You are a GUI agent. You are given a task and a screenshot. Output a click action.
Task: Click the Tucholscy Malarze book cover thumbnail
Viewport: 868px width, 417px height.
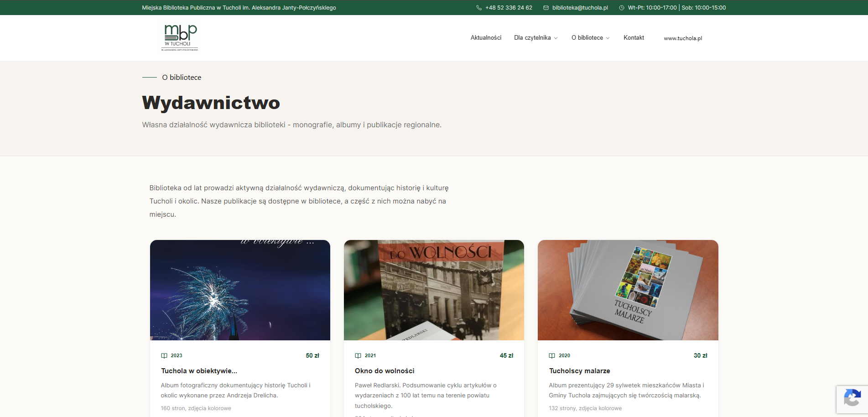[x=628, y=290]
